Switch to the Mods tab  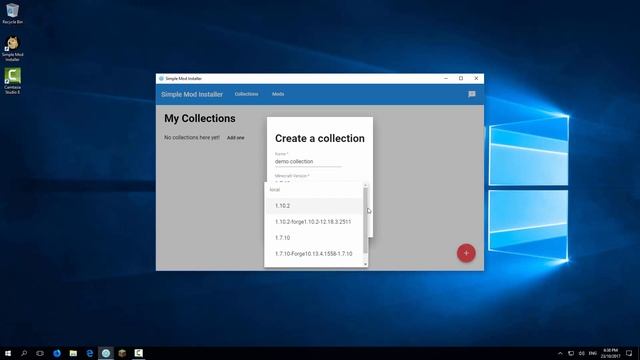click(x=278, y=94)
